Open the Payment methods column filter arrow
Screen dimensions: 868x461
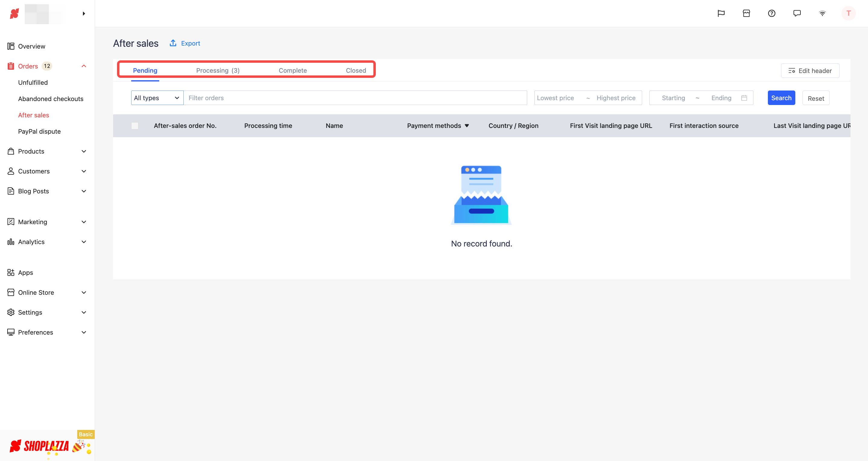(x=467, y=126)
